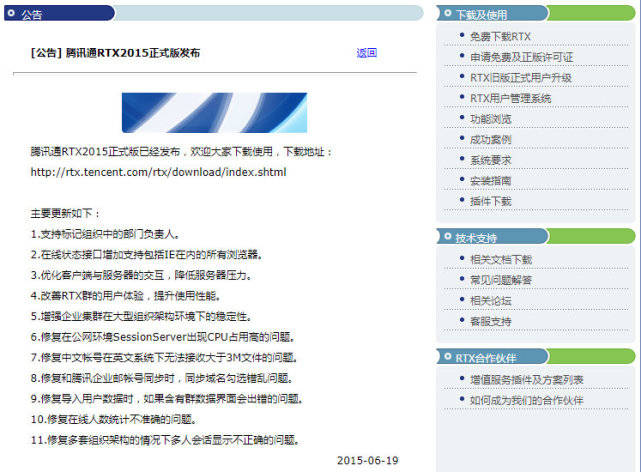Click update item 7 about 3M文件
The width and height of the screenshot is (641, 472).
click(164, 358)
